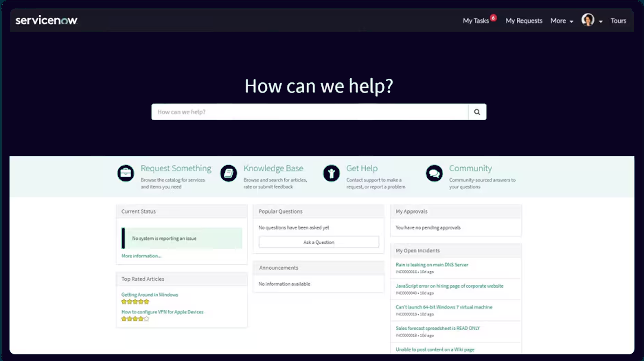The height and width of the screenshot is (361, 644).
Task: Open Knowledge Base heading link
Action: (x=273, y=168)
